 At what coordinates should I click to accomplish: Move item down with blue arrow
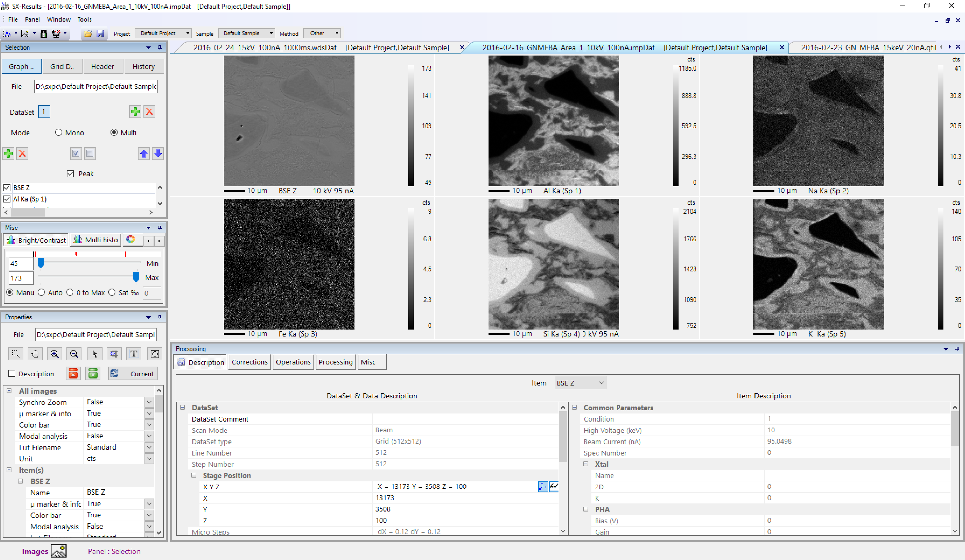[x=158, y=153]
